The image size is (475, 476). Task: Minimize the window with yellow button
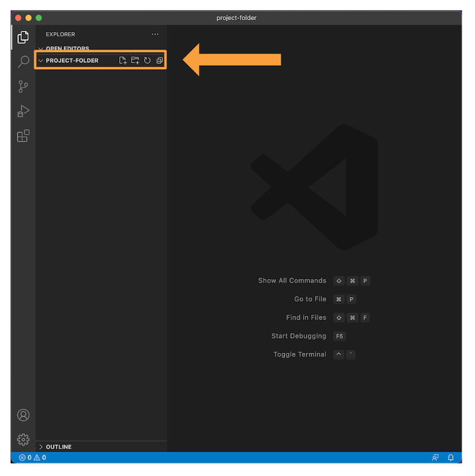(29, 18)
